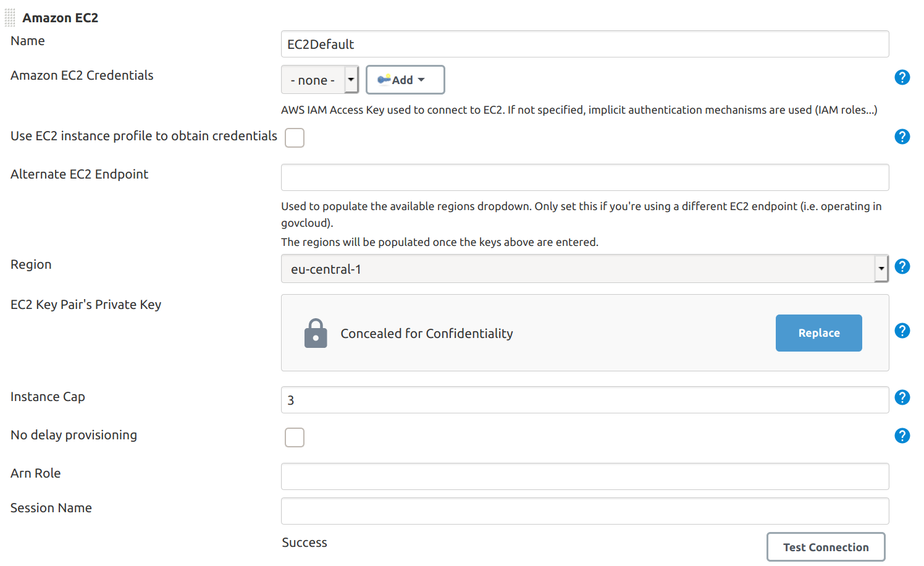924x566 pixels.
Task: Open help for Amazon EC2 Credentials
Action: pos(902,77)
